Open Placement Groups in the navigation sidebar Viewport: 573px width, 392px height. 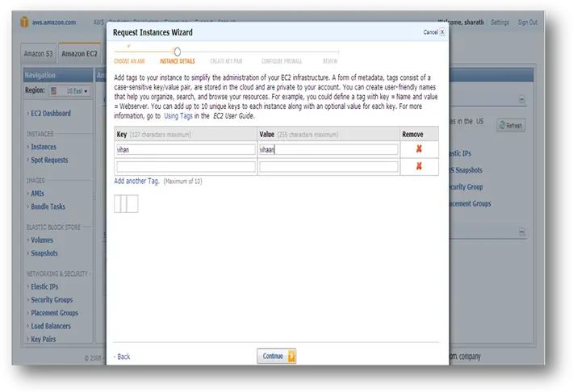click(x=54, y=313)
